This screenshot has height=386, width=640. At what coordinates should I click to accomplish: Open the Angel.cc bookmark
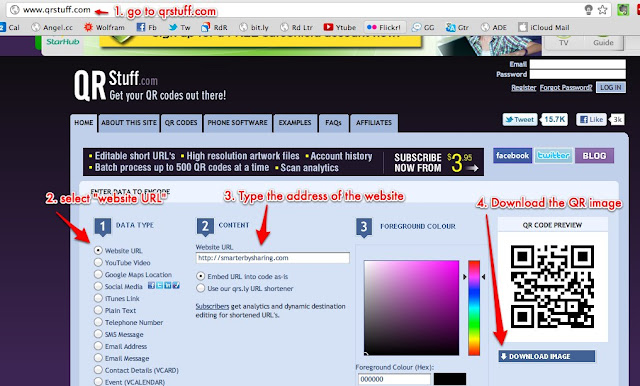pyautogui.click(x=52, y=27)
